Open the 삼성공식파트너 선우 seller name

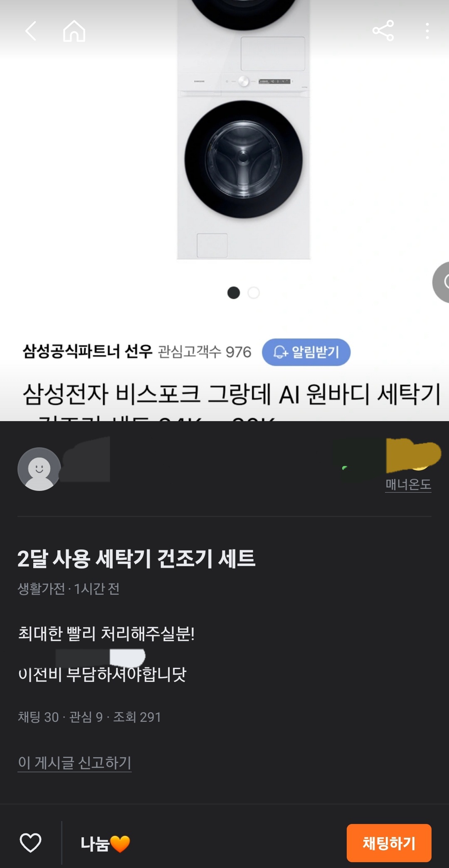pos(88,351)
